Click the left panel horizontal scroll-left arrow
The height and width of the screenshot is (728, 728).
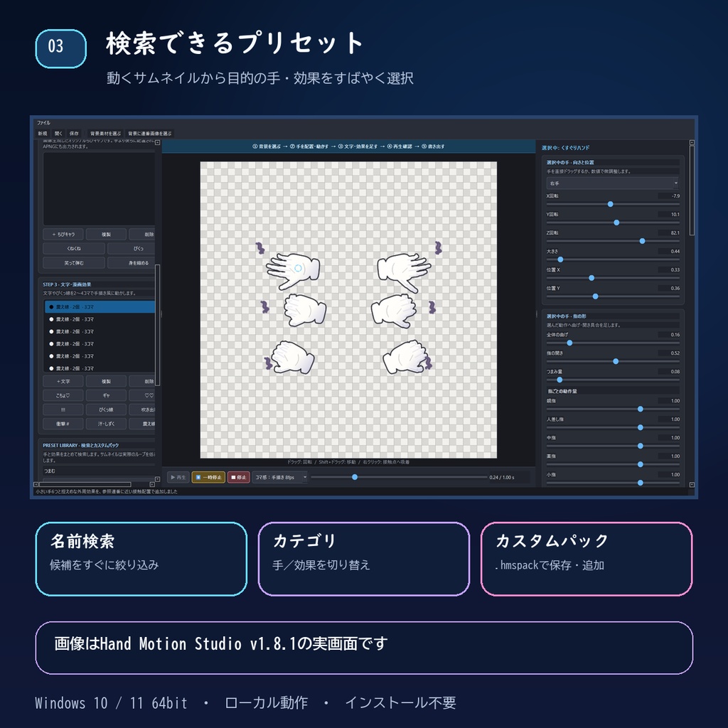pos(37,484)
